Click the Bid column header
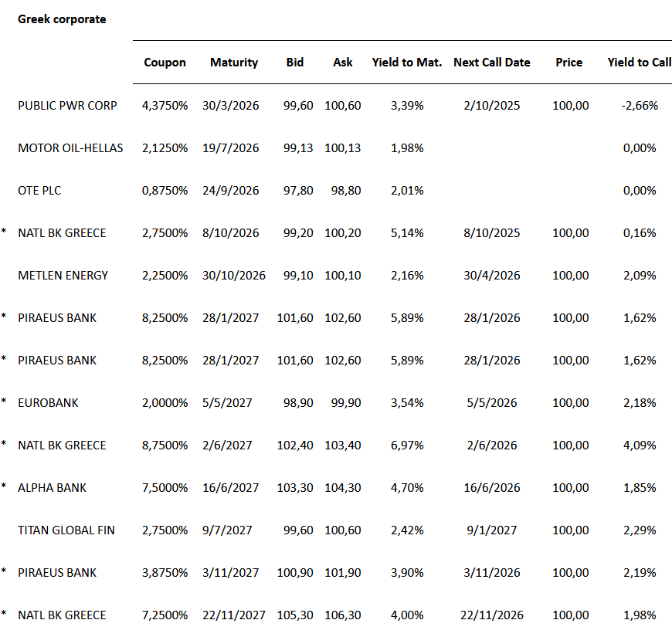The height and width of the screenshot is (637, 672). 295,63
